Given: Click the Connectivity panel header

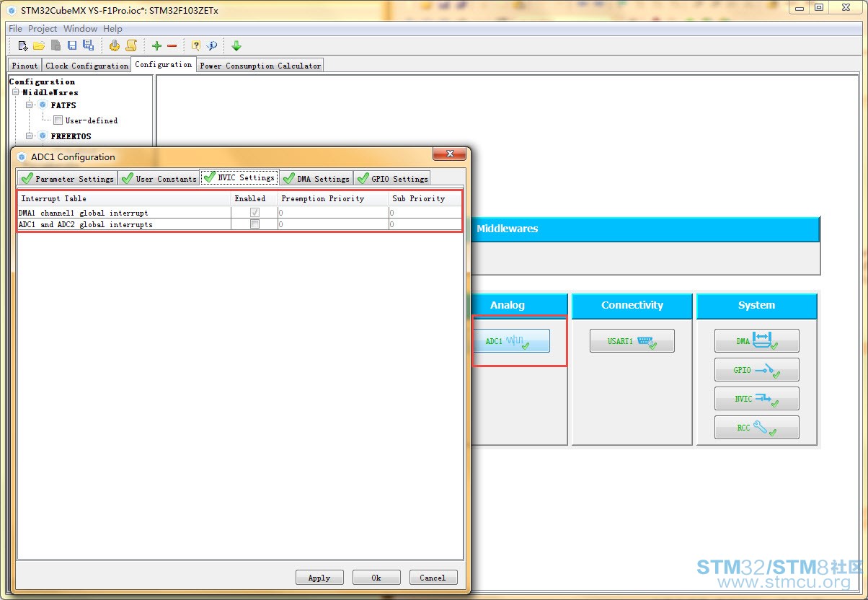Looking at the screenshot, I should [632, 305].
